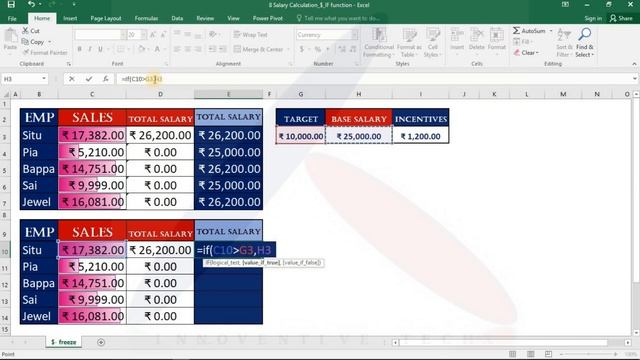Image resolution: width=640 pixels, height=360 pixels.
Task: Click the Orientation text angle icon
Action: pyautogui.click(x=212, y=35)
